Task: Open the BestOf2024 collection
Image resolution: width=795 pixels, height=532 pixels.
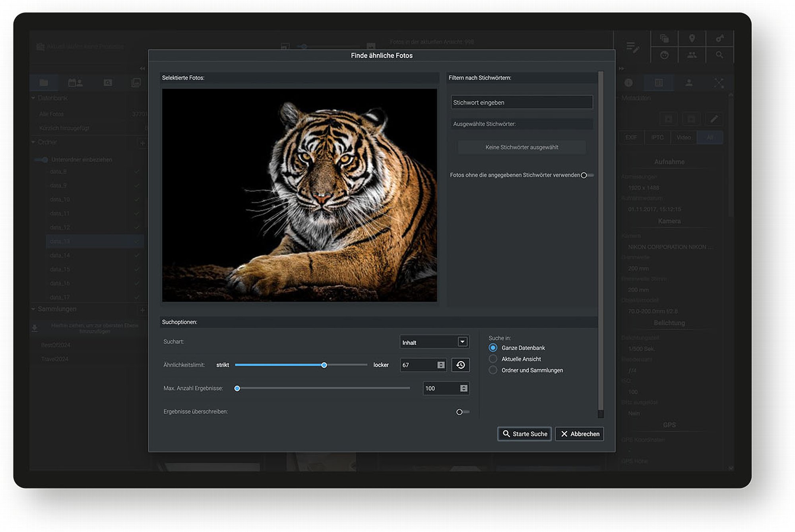Action: [x=56, y=345]
